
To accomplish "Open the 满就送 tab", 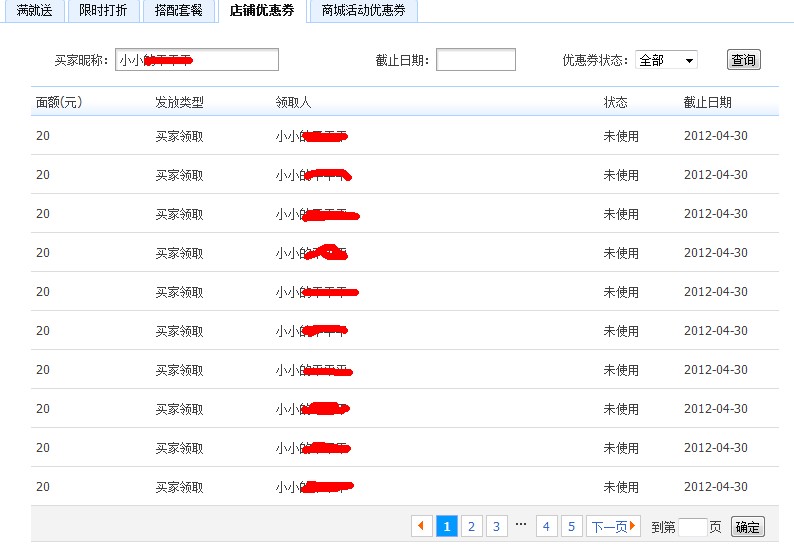I will tap(34, 11).
